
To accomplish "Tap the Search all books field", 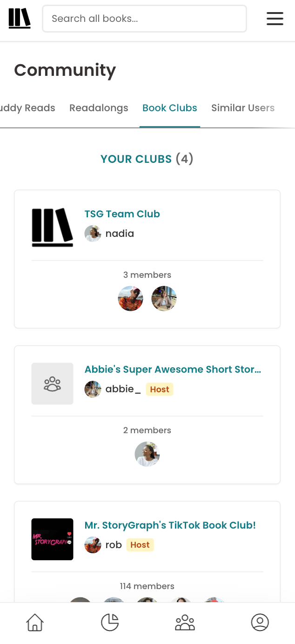I will (x=144, y=18).
